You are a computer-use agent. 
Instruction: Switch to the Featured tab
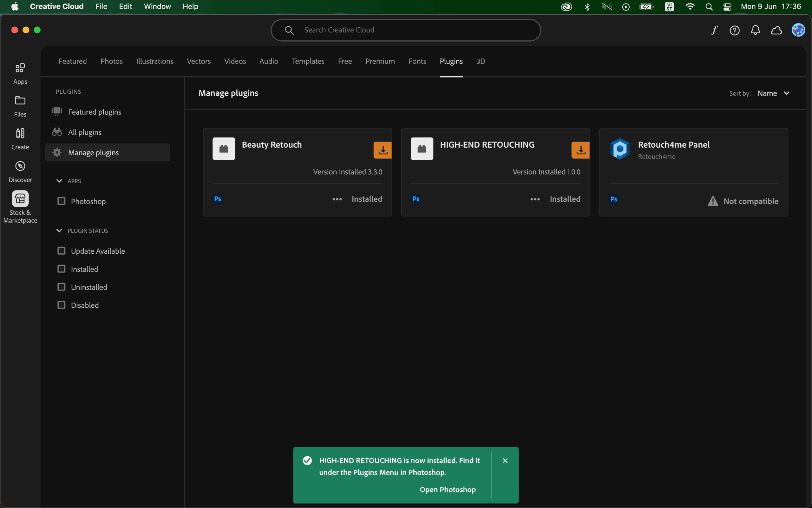72,61
